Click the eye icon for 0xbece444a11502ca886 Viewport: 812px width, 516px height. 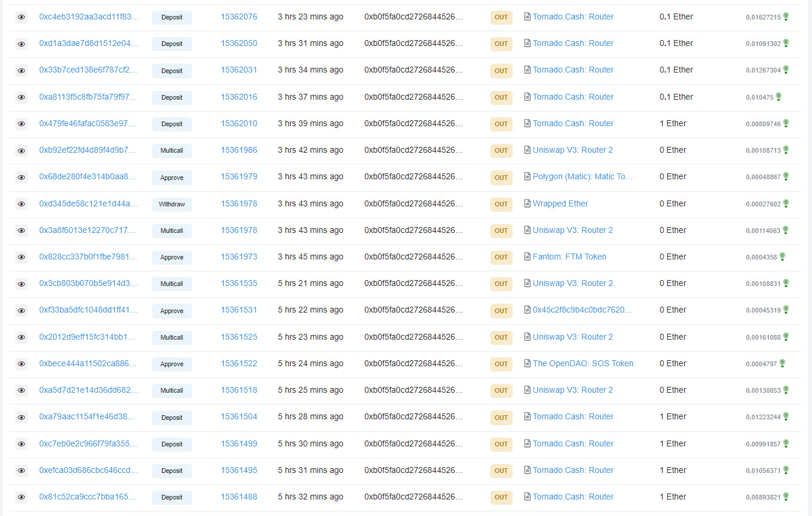21,364
